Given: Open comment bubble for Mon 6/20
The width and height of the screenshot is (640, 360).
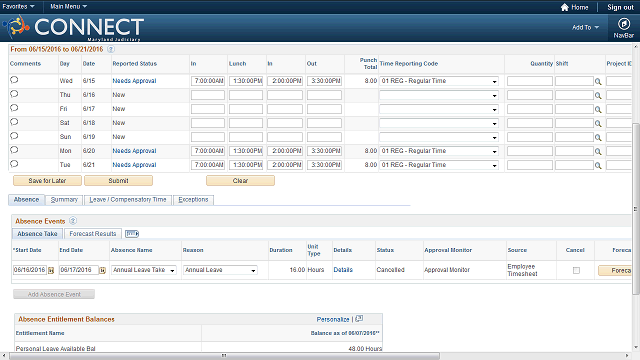Looking at the screenshot, I should pos(14,150).
